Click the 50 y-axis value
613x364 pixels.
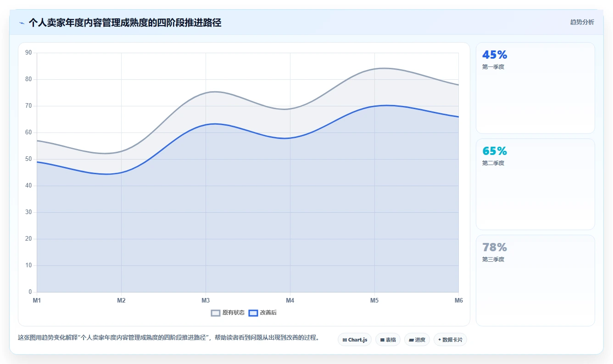pos(28,159)
